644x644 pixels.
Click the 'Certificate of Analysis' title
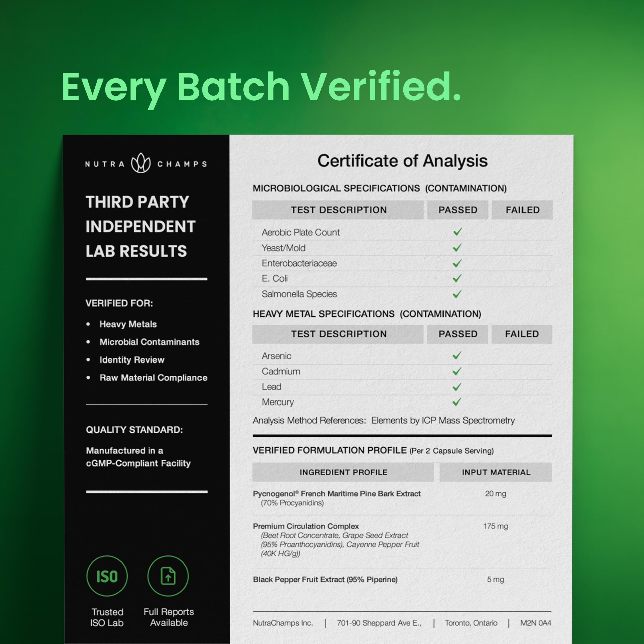[x=402, y=161]
